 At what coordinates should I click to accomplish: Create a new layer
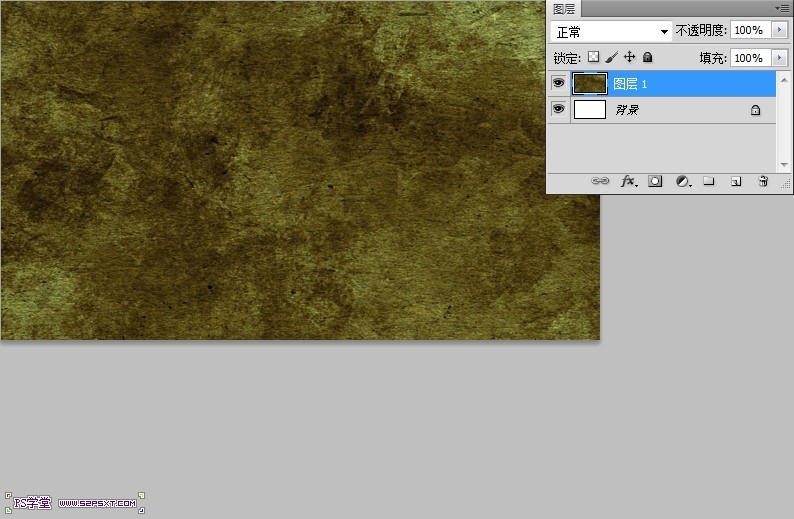point(736,181)
